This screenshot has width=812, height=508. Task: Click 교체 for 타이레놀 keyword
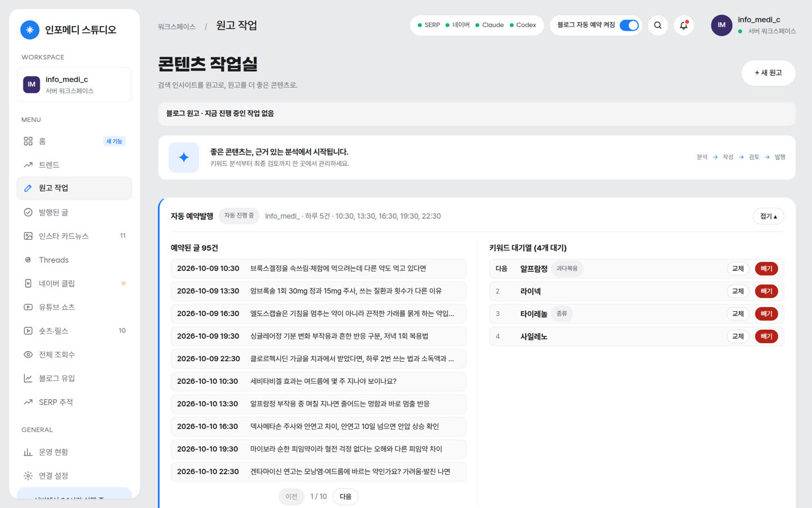click(738, 314)
